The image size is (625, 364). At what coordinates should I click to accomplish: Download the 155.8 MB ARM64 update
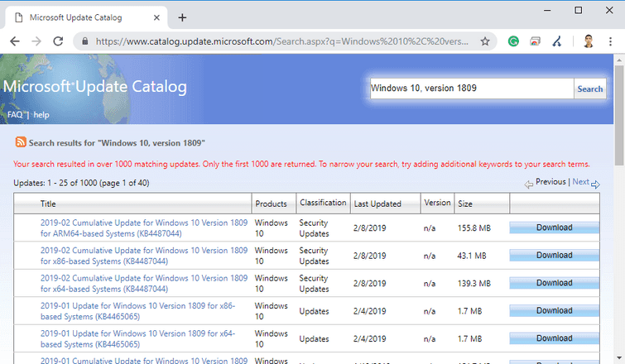pos(554,227)
